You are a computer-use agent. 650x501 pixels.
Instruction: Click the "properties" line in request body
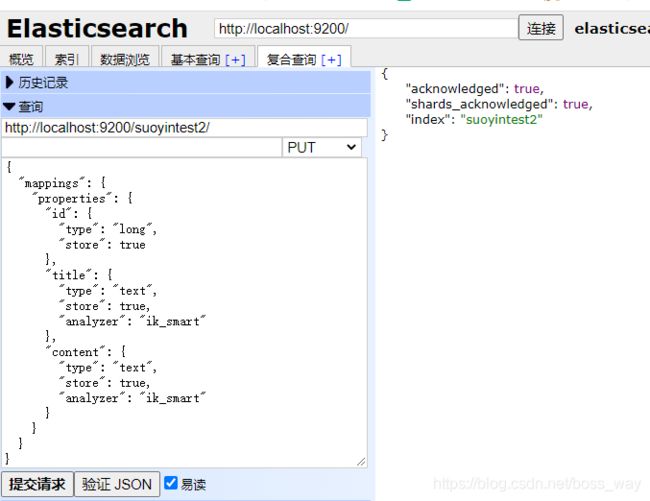(x=83, y=198)
